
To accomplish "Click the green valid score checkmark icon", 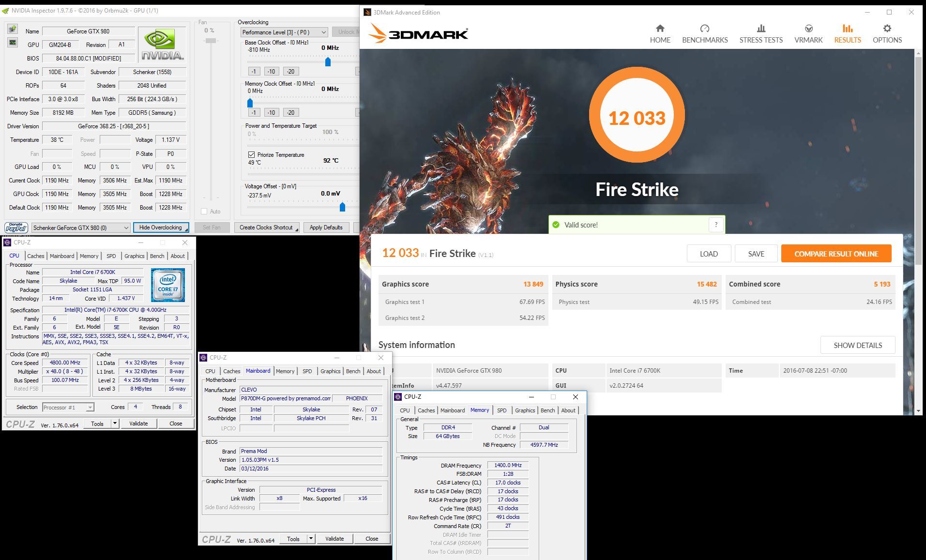I will (x=556, y=225).
